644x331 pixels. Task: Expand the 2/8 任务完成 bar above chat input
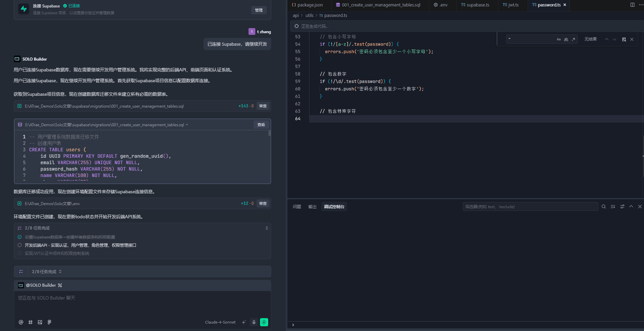coord(60,271)
